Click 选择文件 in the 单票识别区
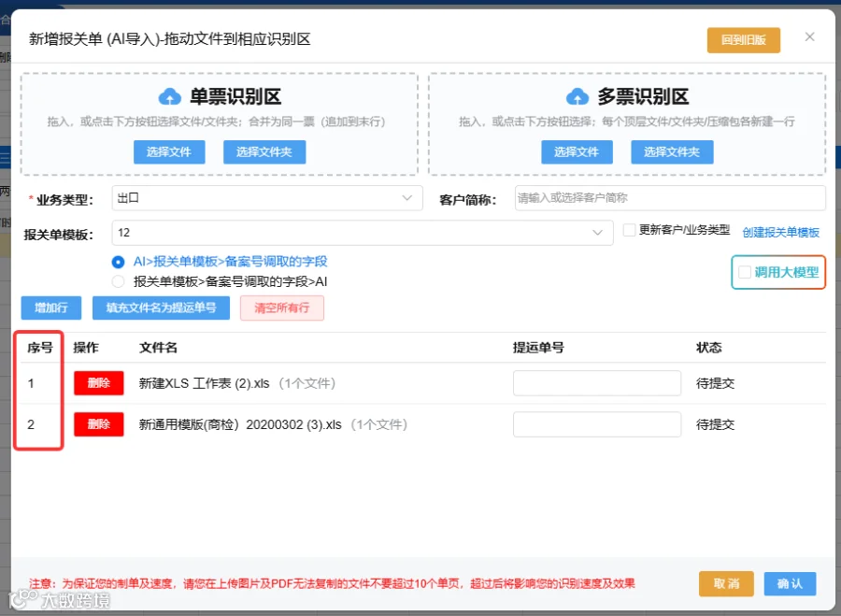 pyautogui.click(x=169, y=151)
